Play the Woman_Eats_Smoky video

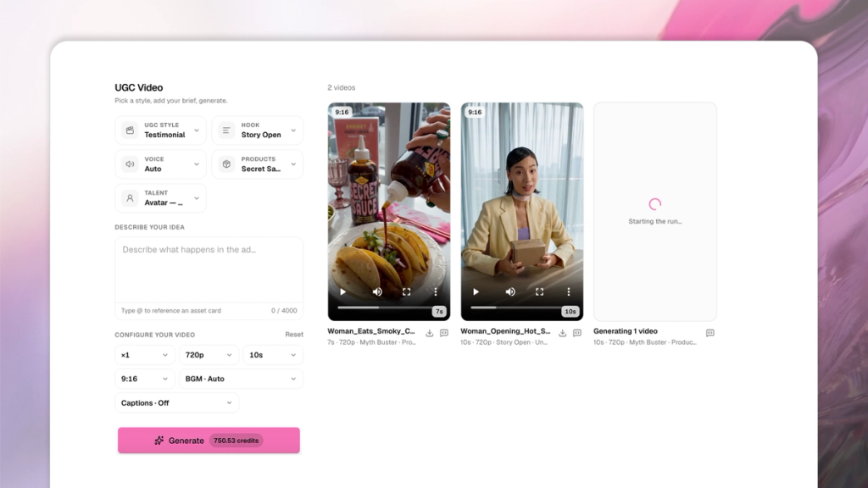[342, 291]
